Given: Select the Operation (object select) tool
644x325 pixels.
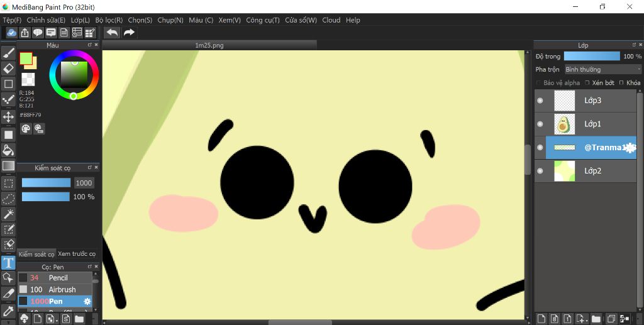Looking at the screenshot, I should (x=8, y=278).
